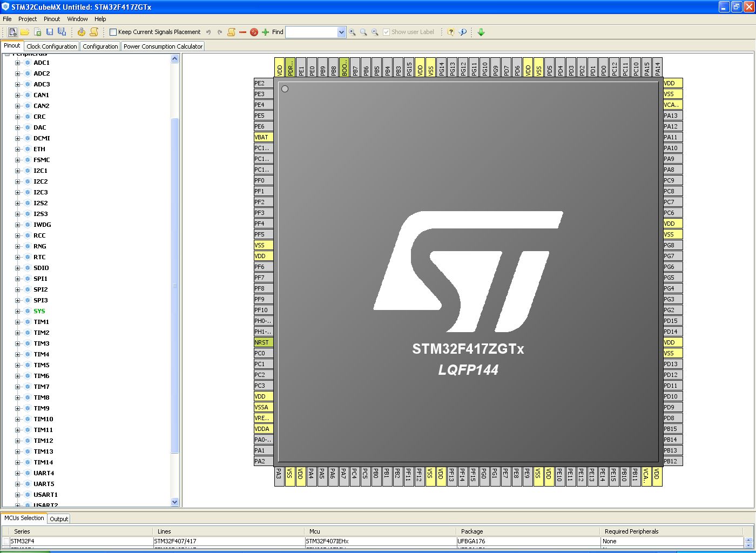Select the SDIO peripheral in the tree
The width and height of the screenshot is (756, 553).
pyautogui.click(x=41, y=268)
